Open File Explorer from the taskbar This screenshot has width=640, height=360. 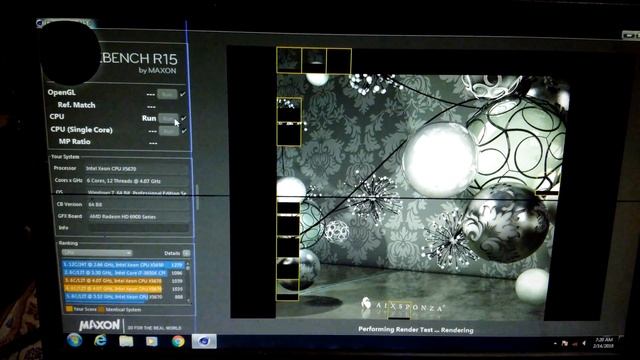[126, 341]
